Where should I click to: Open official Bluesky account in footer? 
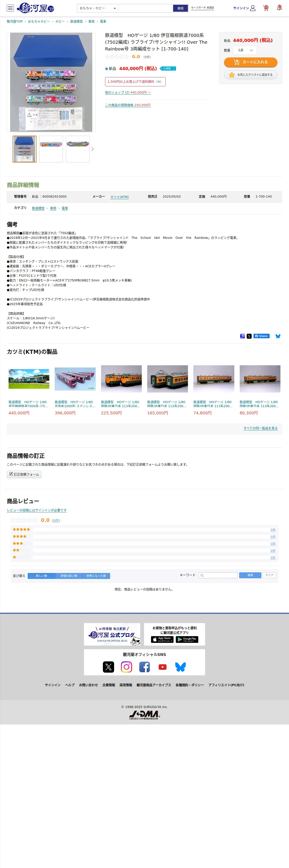(180, 667)
